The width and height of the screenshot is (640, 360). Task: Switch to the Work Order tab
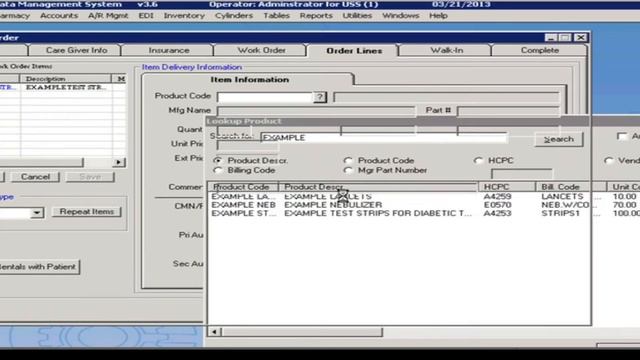pos(261,50)
